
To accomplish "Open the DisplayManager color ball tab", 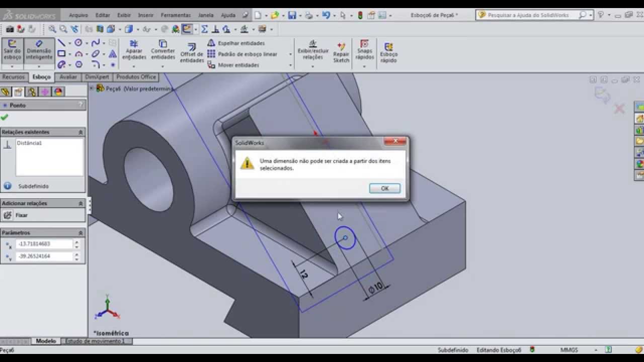I will click(58, 92).
